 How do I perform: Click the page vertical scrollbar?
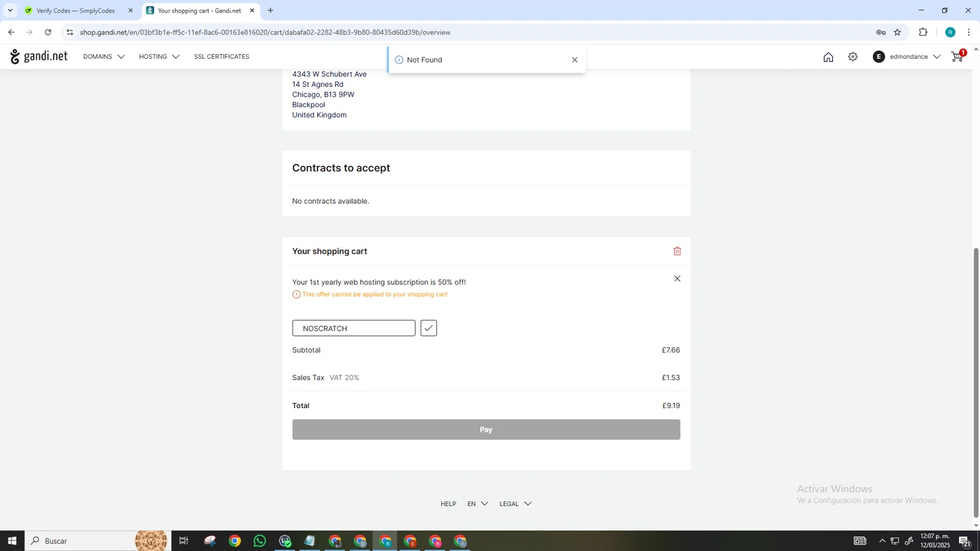(x=976, y=383)
